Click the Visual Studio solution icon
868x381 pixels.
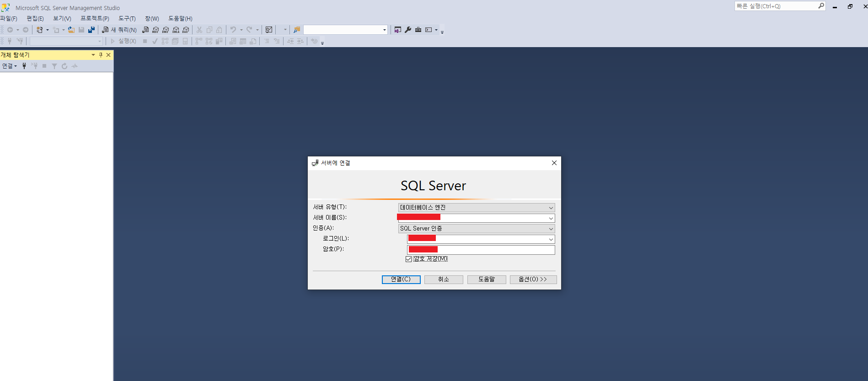(398, 30)
